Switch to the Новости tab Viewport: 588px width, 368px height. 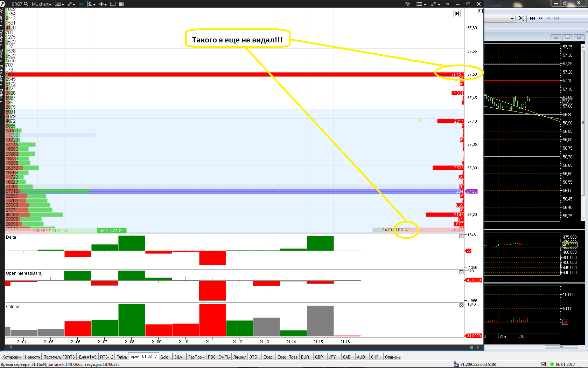33,357
